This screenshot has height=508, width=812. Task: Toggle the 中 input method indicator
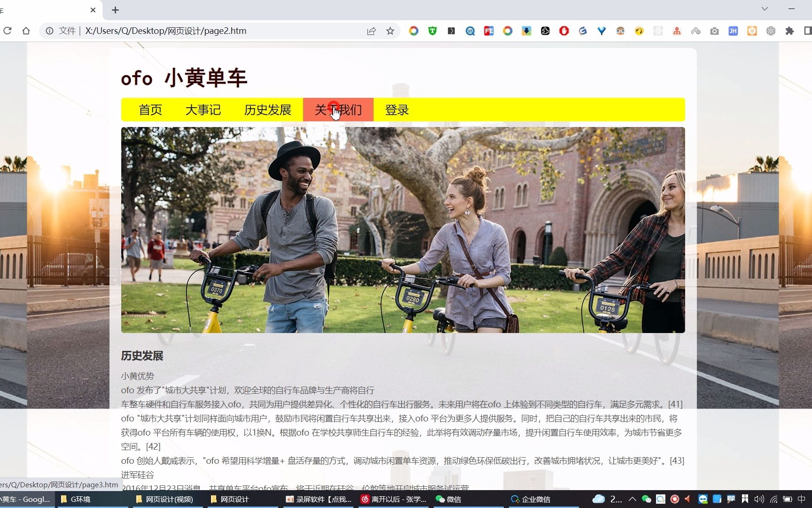click(802, 499)
